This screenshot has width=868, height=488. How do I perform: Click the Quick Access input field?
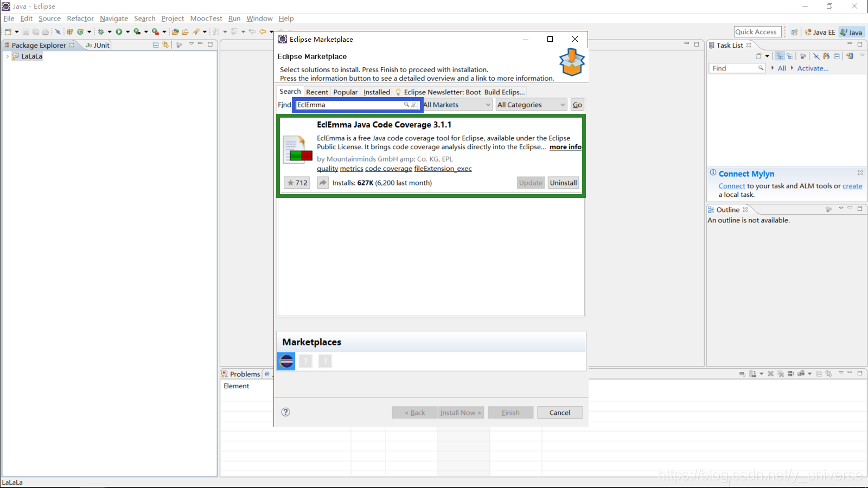click(x=758, y=32)
